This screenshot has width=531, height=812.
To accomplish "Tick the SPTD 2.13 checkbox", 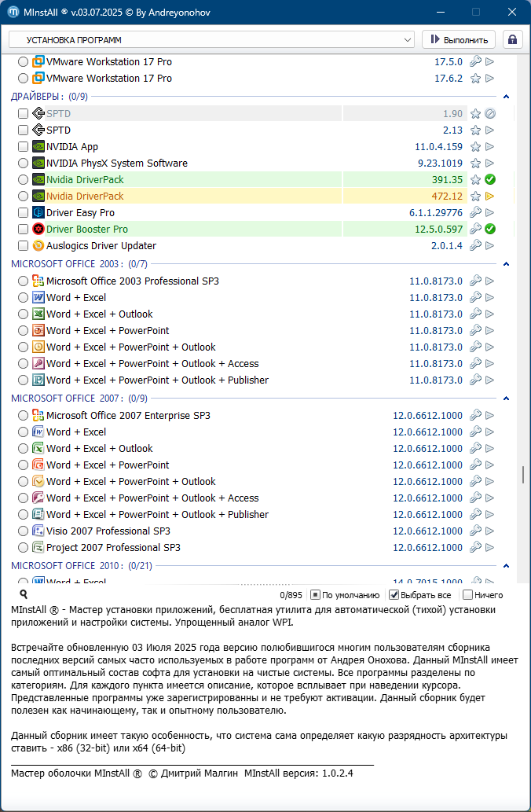I will coord(23,130).
